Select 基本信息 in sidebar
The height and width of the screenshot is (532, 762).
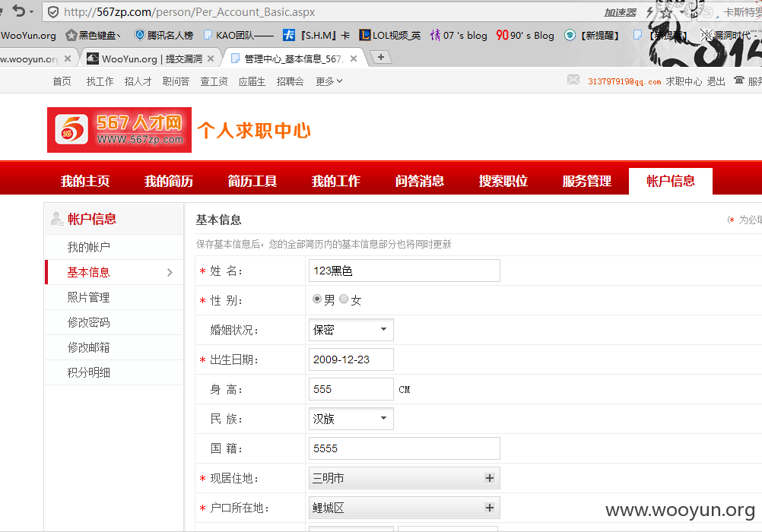tap(88, 273)
